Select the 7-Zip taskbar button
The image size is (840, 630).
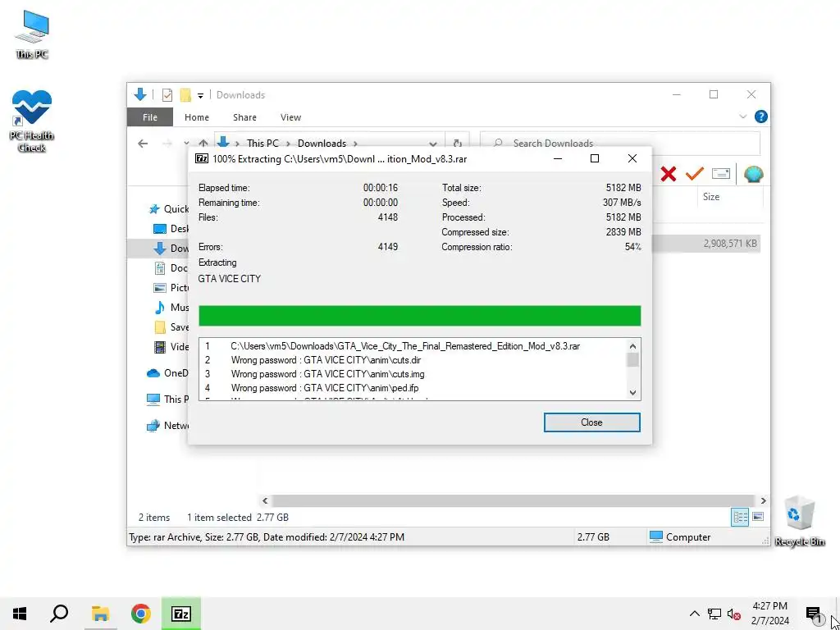pyautogui.click(x=181, y=614)
